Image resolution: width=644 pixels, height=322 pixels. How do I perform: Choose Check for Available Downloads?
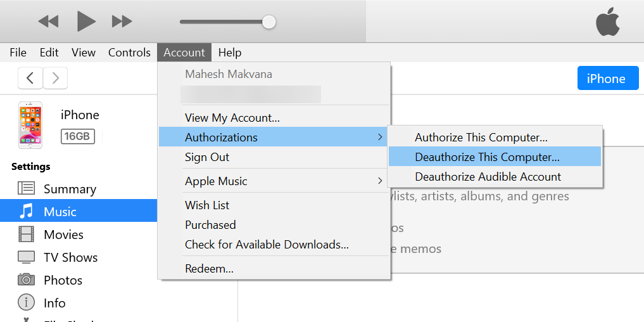tap(274, 244)
